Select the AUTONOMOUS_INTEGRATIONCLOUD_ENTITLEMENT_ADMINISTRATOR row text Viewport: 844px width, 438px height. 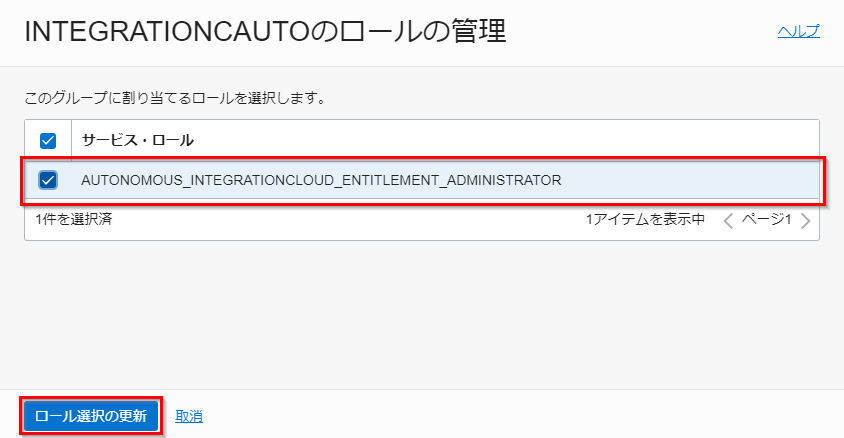point(321,180)
